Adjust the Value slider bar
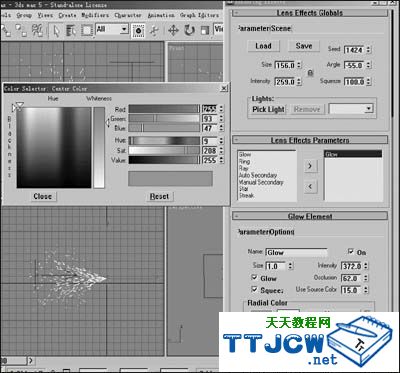 [x=164, y=160]
